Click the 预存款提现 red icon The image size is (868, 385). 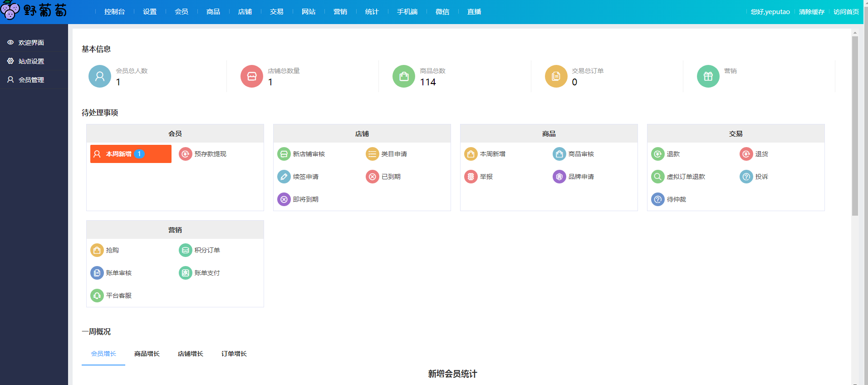click(185, 154)
